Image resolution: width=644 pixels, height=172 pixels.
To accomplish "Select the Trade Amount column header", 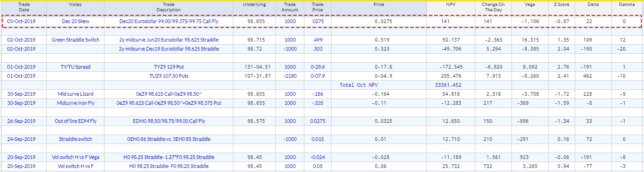I will click(x=290, y=7).
